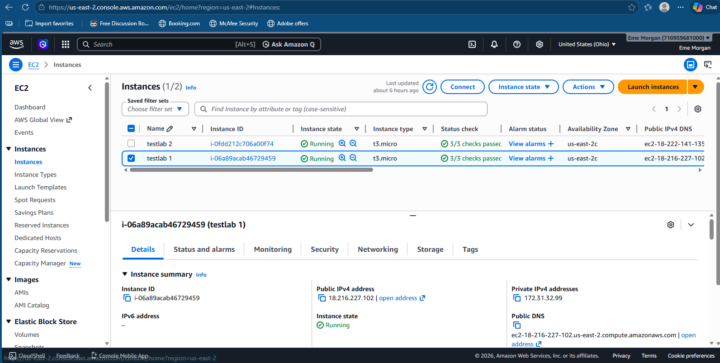Open the notifications bell
720x363 pixels.
tap(494, 45)
